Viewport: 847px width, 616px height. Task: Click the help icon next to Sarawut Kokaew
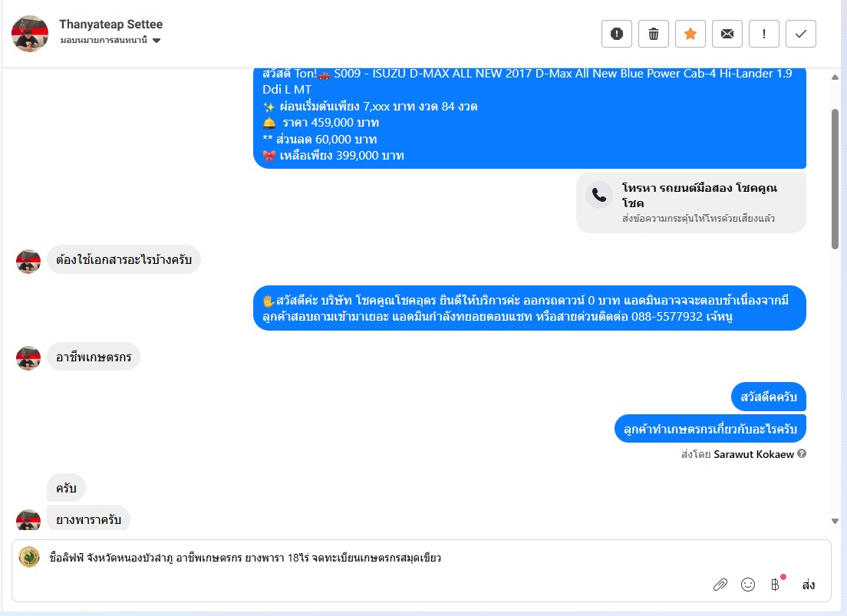802,454
